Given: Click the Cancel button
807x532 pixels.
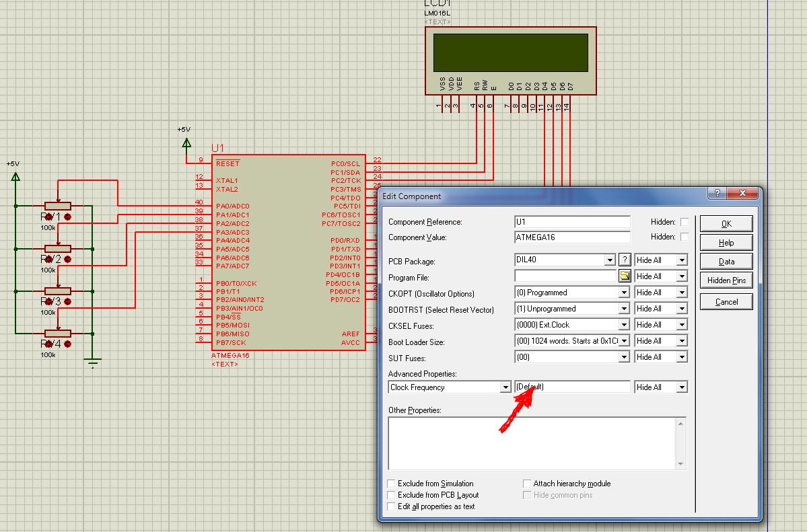Looking at the screenshot, I should [x=726, y=302].
